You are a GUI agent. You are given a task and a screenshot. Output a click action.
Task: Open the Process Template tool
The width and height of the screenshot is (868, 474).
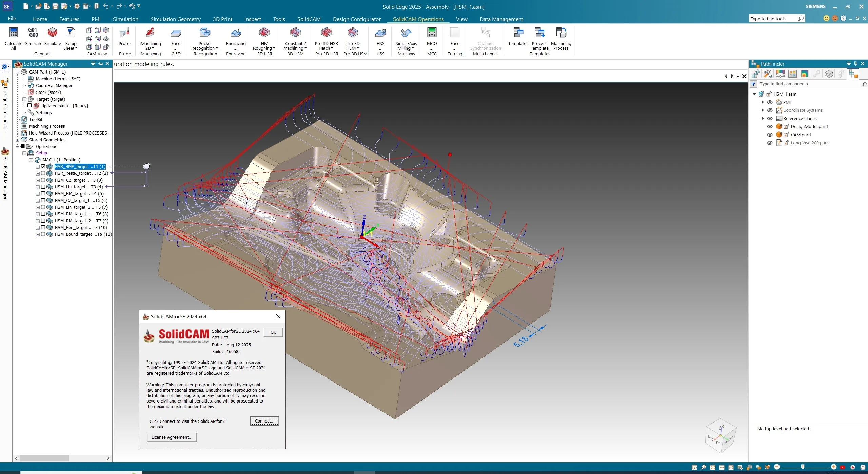[x=539, y=33]
